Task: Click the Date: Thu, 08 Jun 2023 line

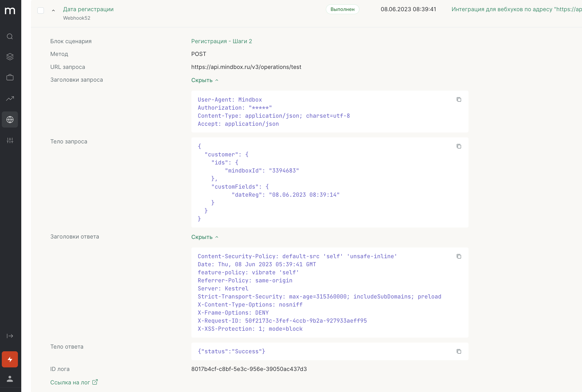Action: [x=257, y=264]
